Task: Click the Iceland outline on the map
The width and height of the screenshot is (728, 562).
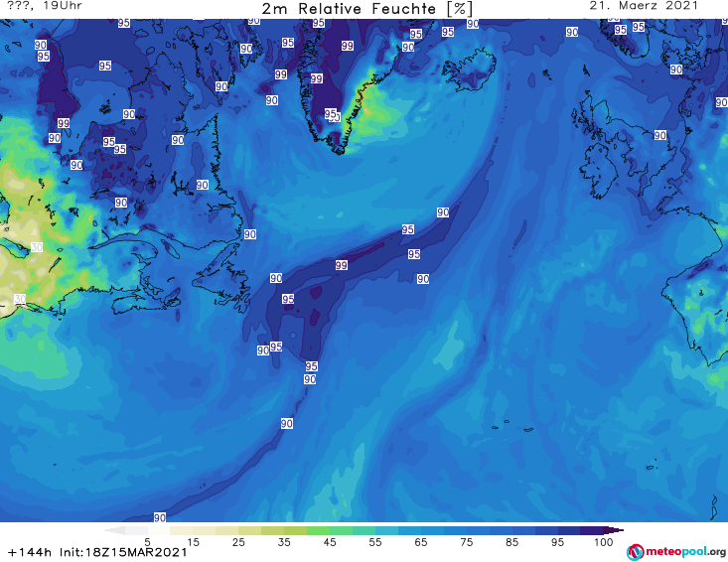Action: click(x=469, y=70)
